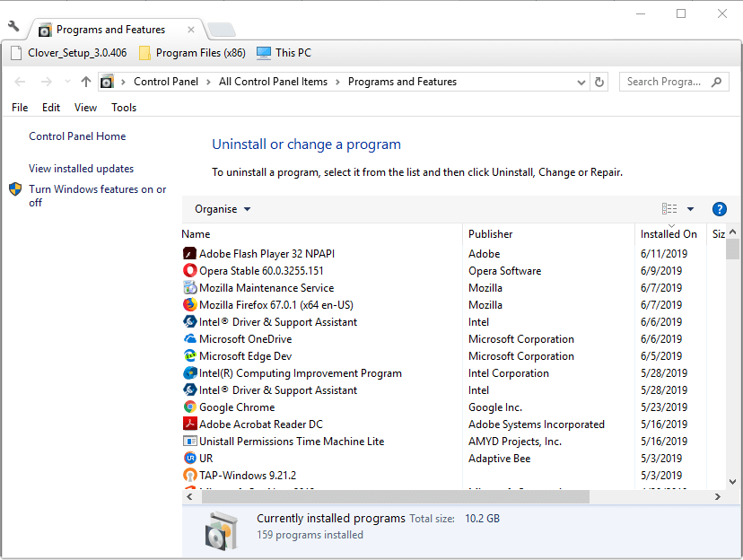Open a new Clover tab
Screen dimensions: 743x560
pyautogui.click(x=222, y=30)
